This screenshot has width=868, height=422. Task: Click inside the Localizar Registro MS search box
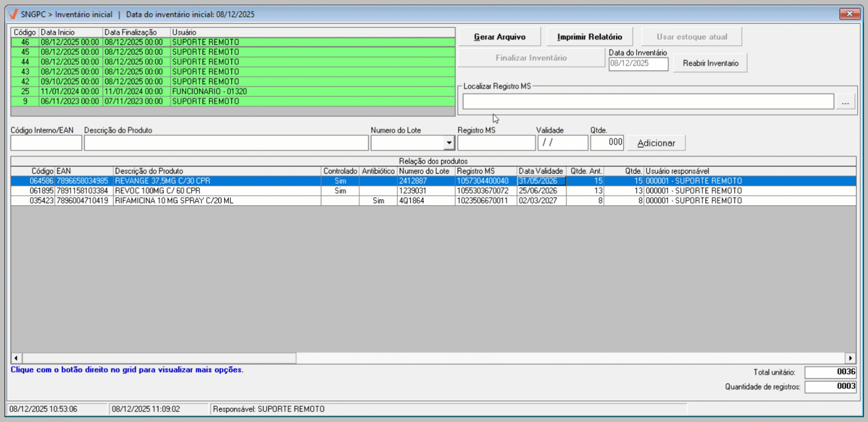[648, 102]
